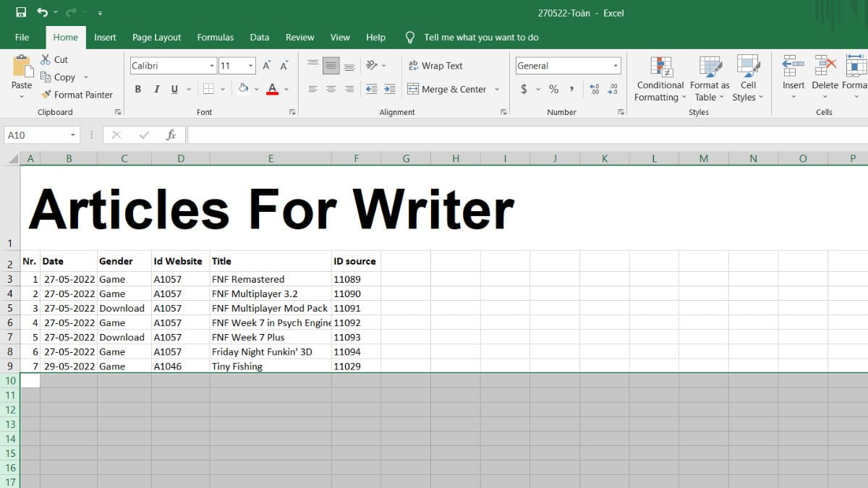Open the Formulas ribbon tab
The height and width of the screenshot is (488, 868).
[x=216, y=38]
